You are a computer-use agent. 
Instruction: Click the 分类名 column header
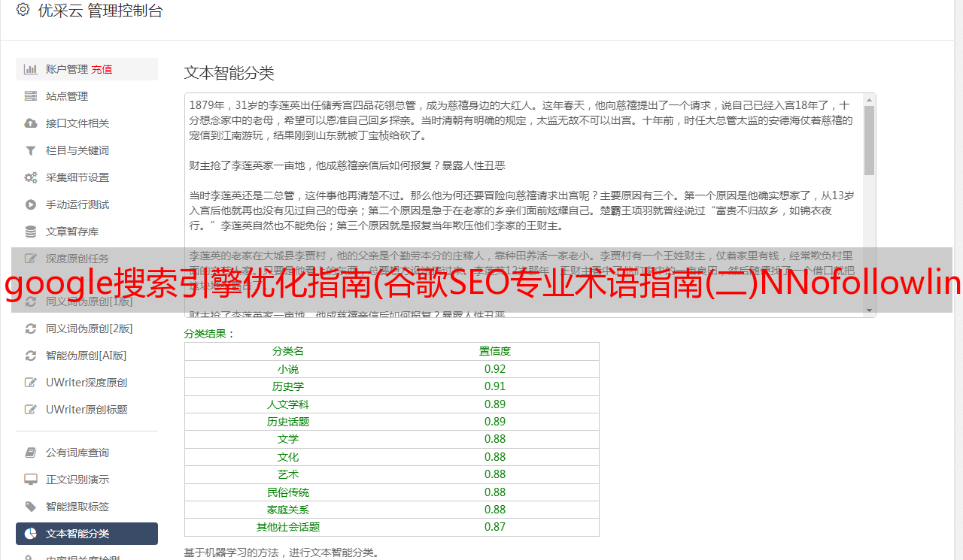click(288, 351)
